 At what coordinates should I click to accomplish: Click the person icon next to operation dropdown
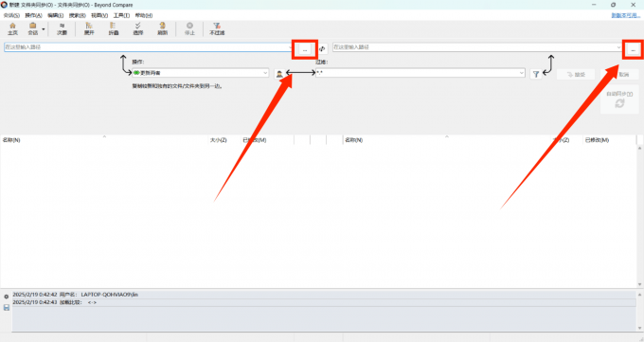point(279,74)
